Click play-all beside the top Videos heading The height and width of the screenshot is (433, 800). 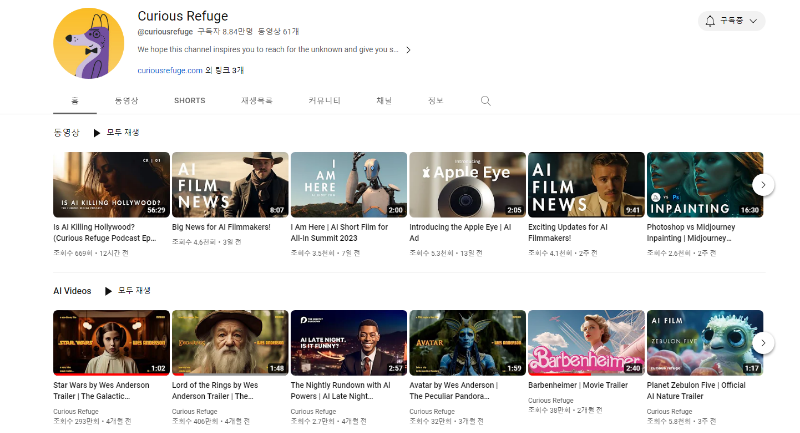(116, 133)
